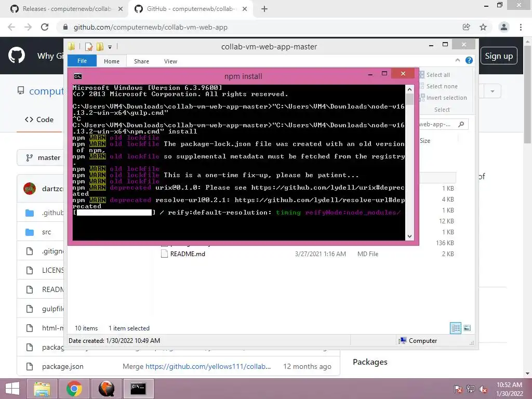Click the Explorer search box
Viewport: 532px width, 399px height.
pos(444,124)
